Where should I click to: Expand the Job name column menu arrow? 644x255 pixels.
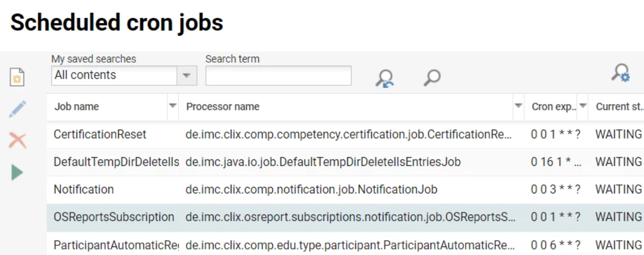[x=173, y=106]
